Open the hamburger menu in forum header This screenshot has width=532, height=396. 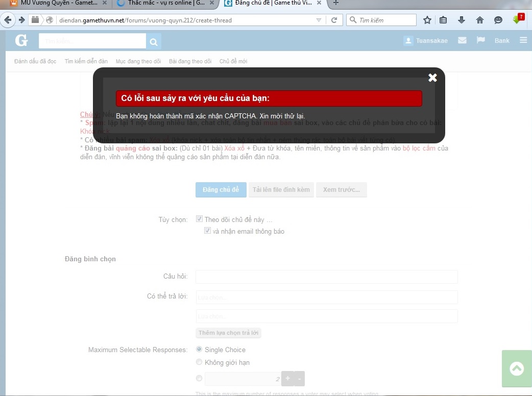point(523,40)
